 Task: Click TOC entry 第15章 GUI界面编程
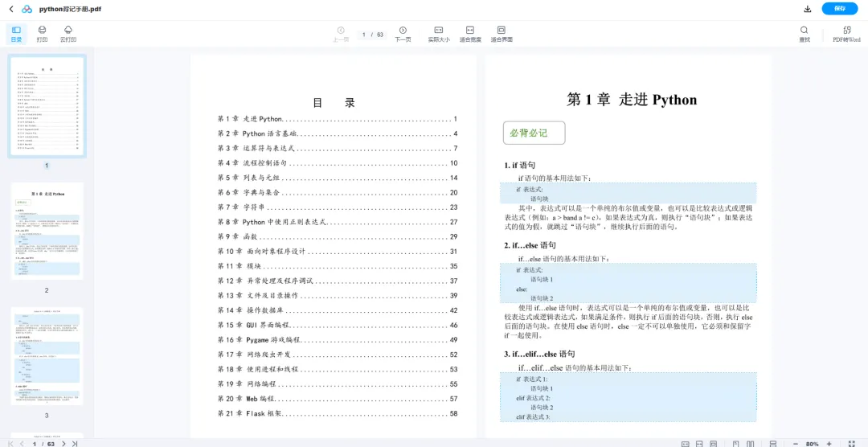click(x=338, y=325)
